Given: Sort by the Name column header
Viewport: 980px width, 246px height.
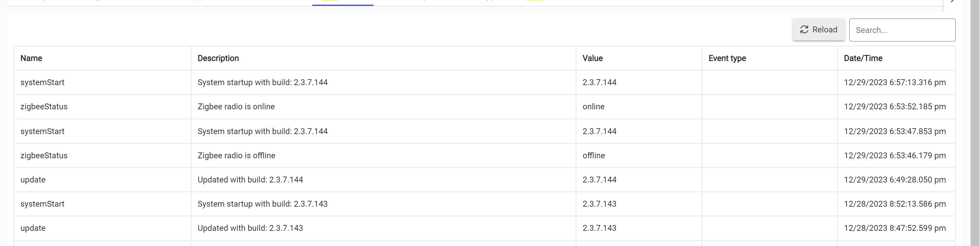Looking at the screenshot, I should point(31,58).
